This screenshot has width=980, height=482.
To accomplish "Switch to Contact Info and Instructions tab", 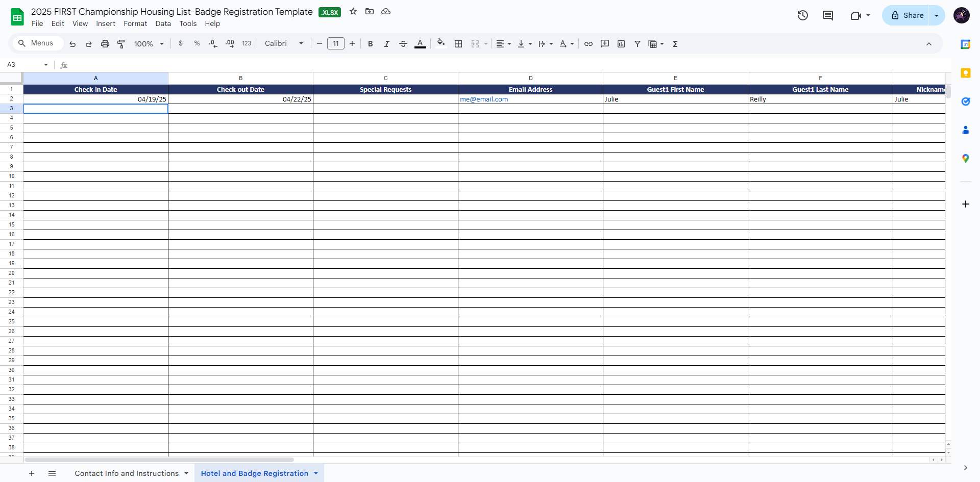I will [127, 473].
